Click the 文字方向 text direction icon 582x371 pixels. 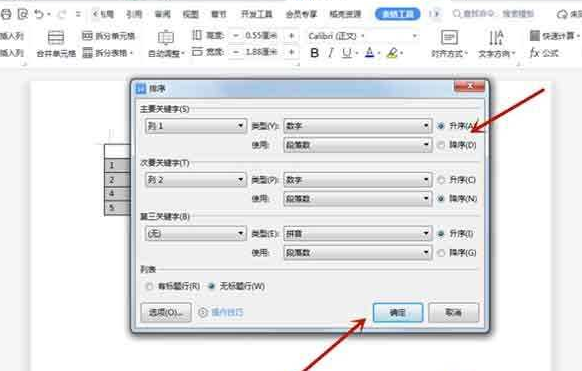coord(496,37)
